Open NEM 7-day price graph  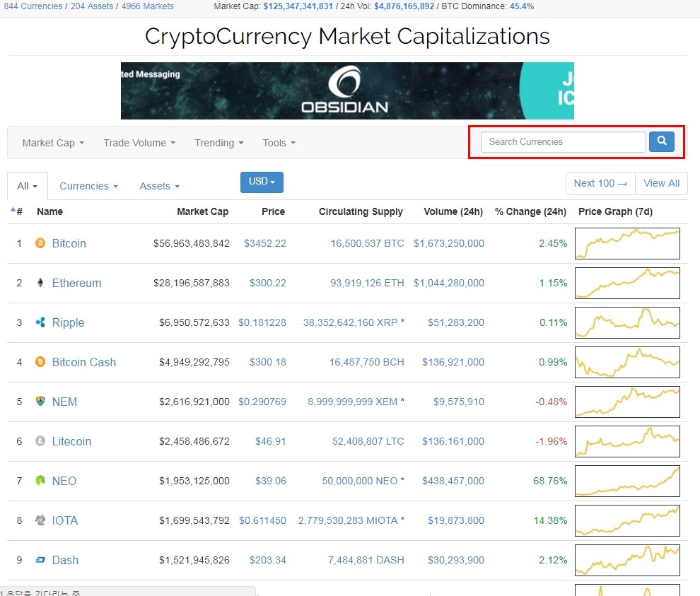[x=627, y=402]
